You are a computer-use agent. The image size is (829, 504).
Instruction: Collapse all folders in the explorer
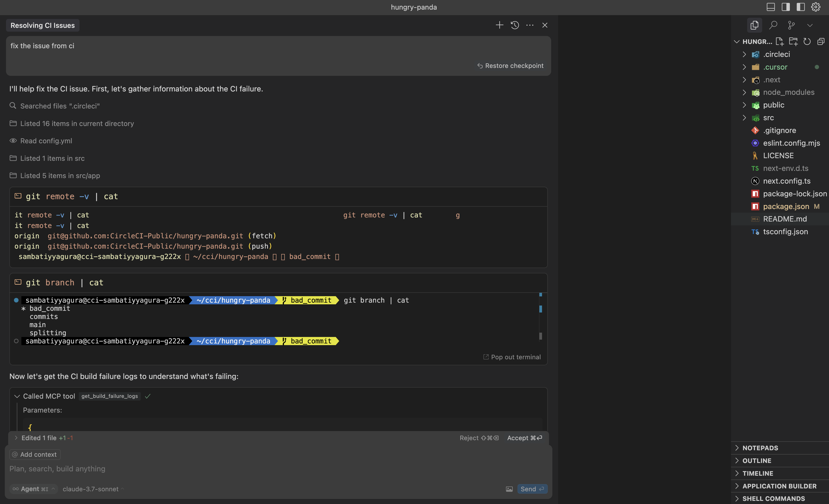point(821,41)
